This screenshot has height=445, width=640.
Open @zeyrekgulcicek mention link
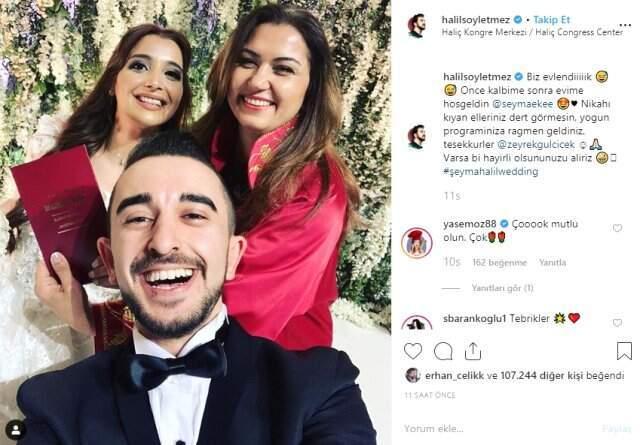pos(536,145)
